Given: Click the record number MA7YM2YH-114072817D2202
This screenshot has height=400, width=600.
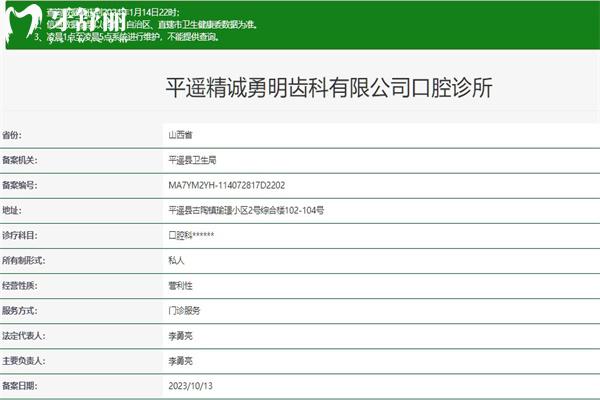Looking at the screenshot, I should click(227, 185).
